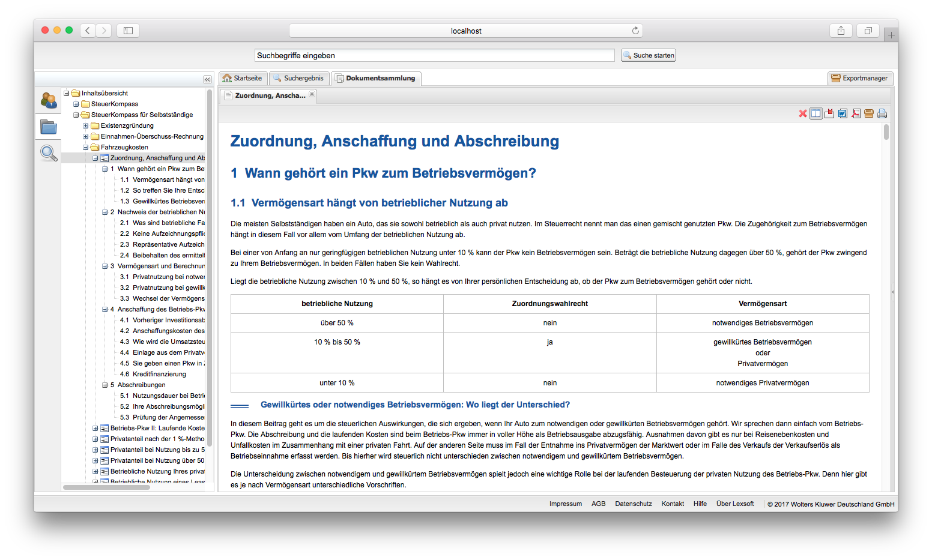
Task: Collapse the Inhaltsübersicht root node
Action: click(67, 93)
